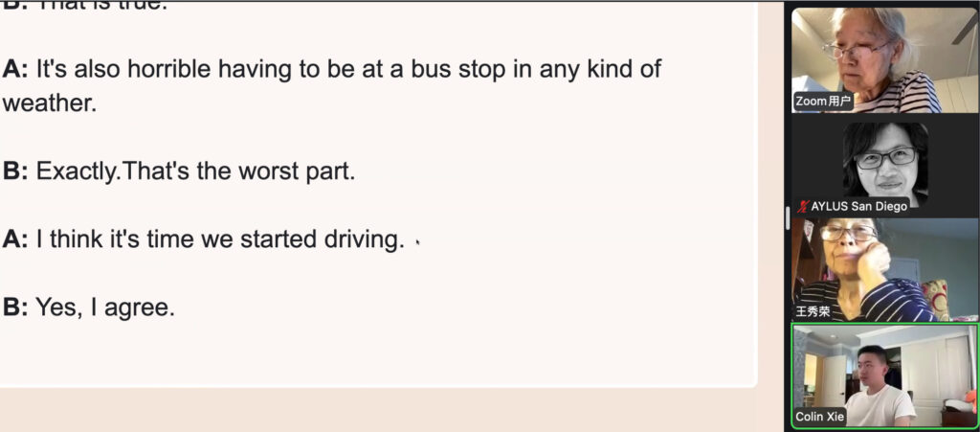Click the 王秀荣 name label
Viewport: 980px width, 432px height.
click(x=813, y=311)
